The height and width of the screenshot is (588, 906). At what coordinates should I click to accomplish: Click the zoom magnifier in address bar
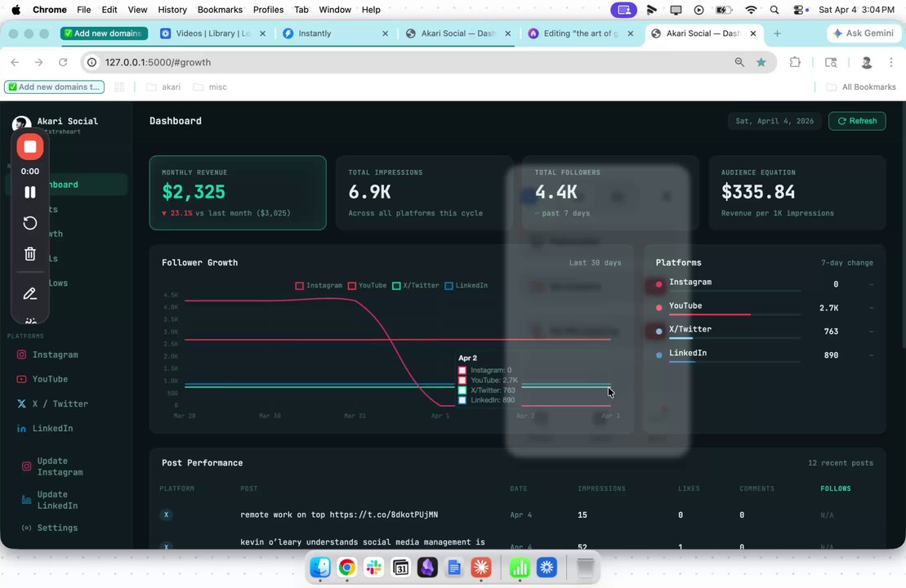pos(739,62)
